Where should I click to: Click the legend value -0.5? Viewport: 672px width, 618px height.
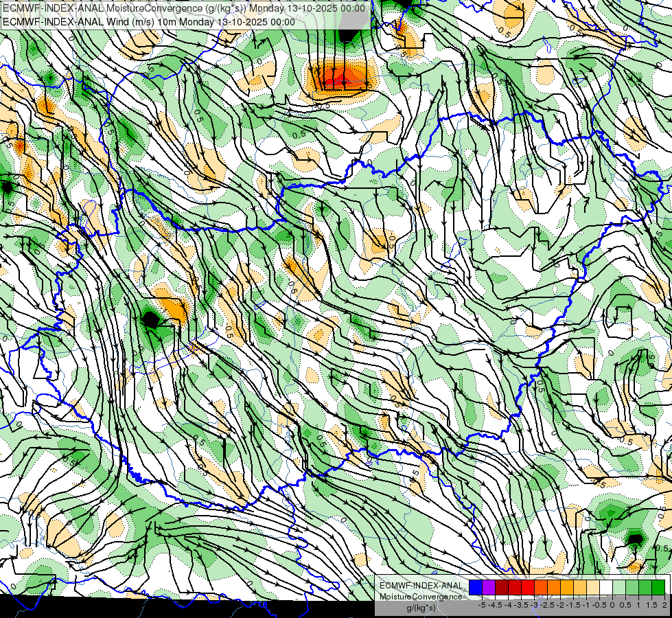tap(599, 605)
